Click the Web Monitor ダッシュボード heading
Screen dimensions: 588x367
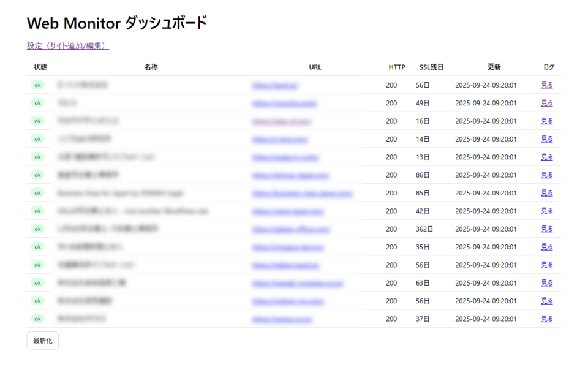tap(117, 23)
